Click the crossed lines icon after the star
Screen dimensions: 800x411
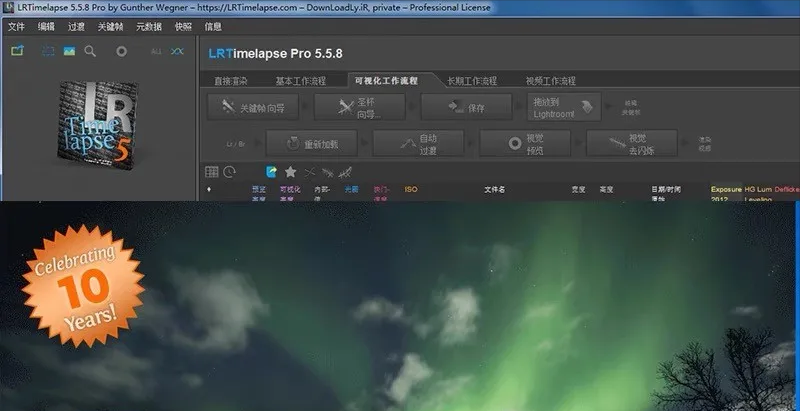[310, 172]
